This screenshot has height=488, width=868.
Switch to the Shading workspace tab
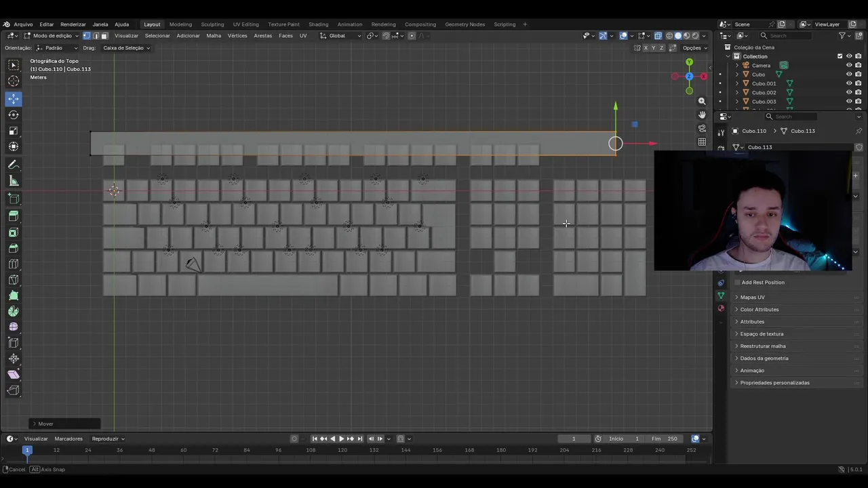coord(318,24)
